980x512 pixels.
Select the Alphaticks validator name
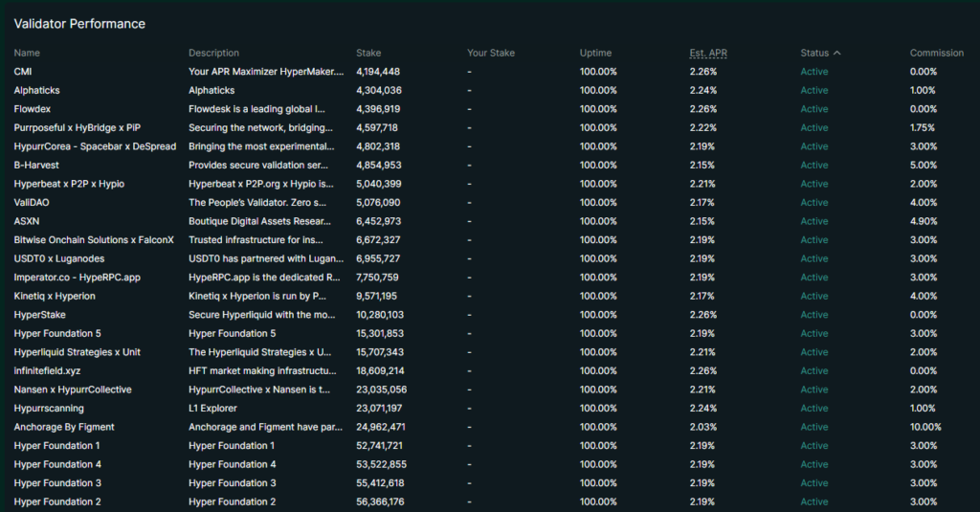tap(37, 91)
